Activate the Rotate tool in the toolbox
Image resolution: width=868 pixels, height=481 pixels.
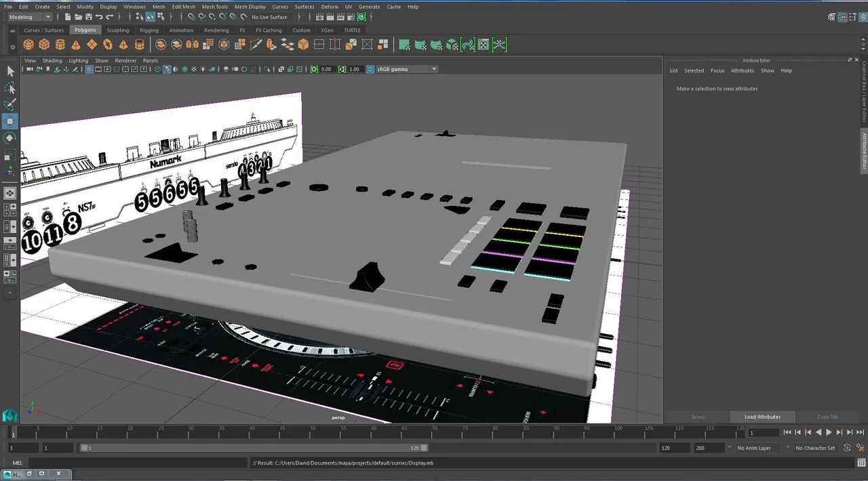tap(10, 138)
